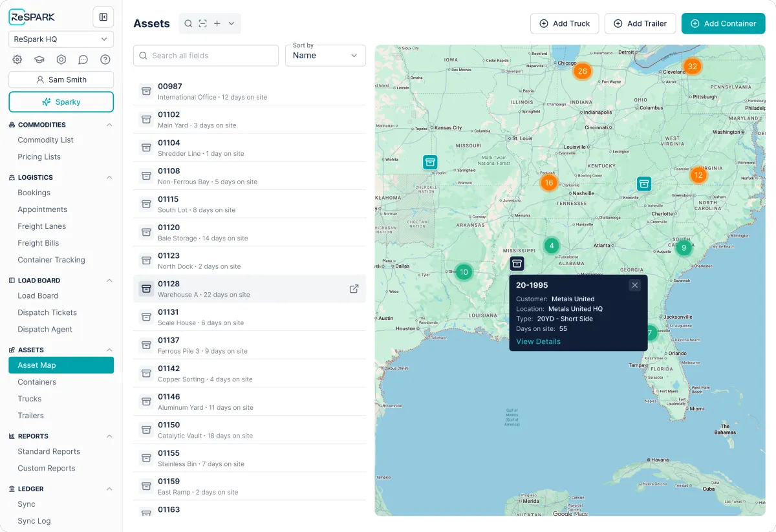Collapse the Logistics section chevron

[109, 177]
